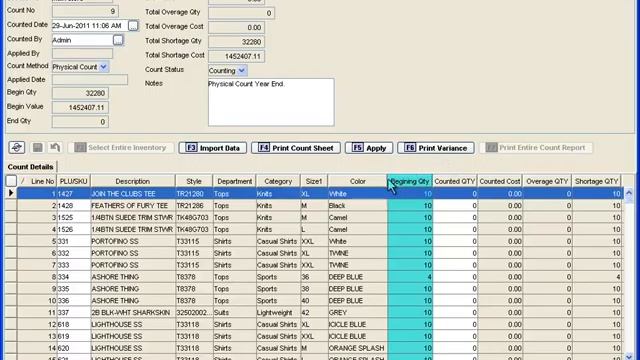
Task: Click the Counted QTY column header
Action: click(x=455, y=181)
